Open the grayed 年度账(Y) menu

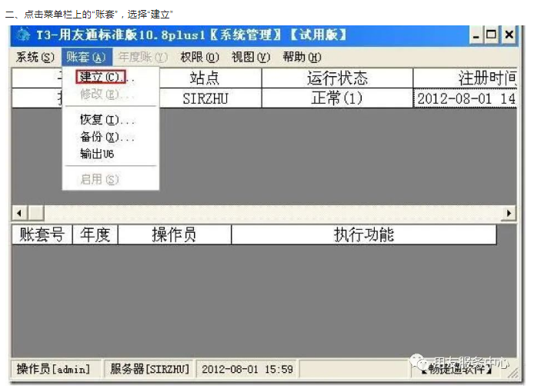(x=143, y=57)
